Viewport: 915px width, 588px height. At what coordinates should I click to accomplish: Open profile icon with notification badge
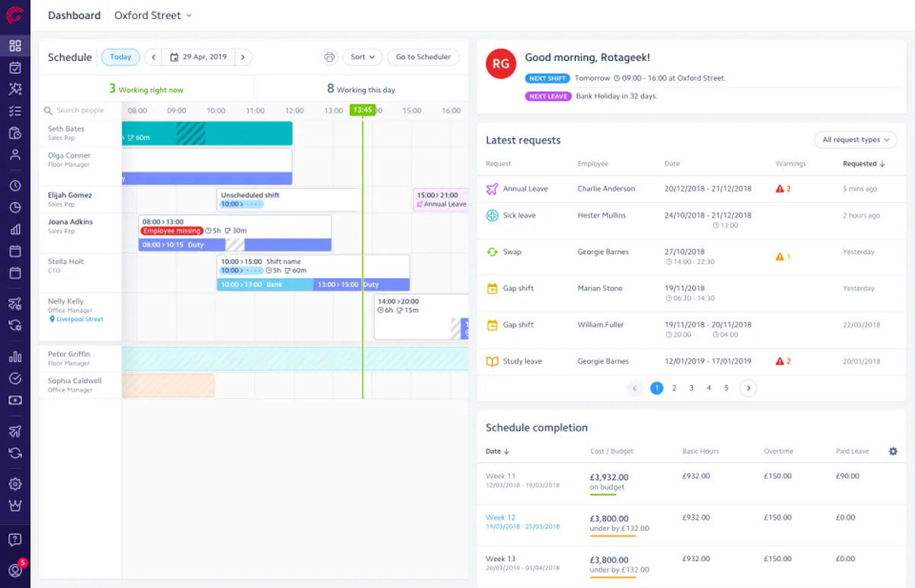(x=14, y=570)
